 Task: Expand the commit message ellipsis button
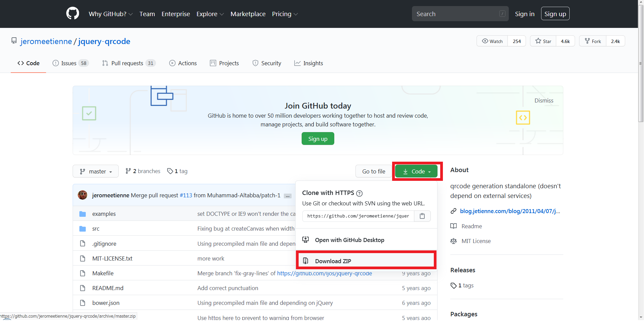(x=288, y=196)
